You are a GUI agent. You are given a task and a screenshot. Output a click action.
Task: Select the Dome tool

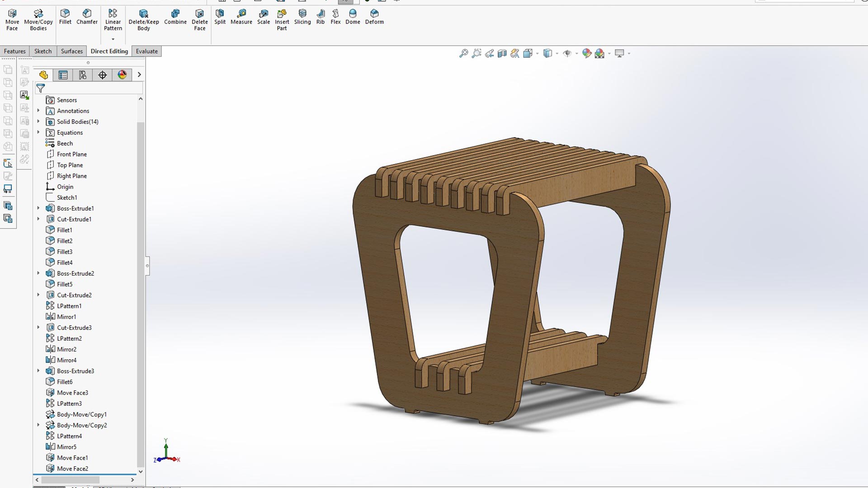pyautogui.click(x=353, y=17)
